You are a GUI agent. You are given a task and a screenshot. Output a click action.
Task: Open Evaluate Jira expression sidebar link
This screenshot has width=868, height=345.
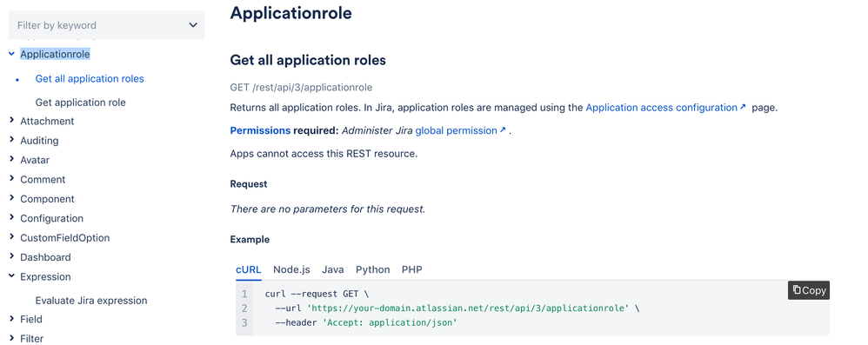91,301
